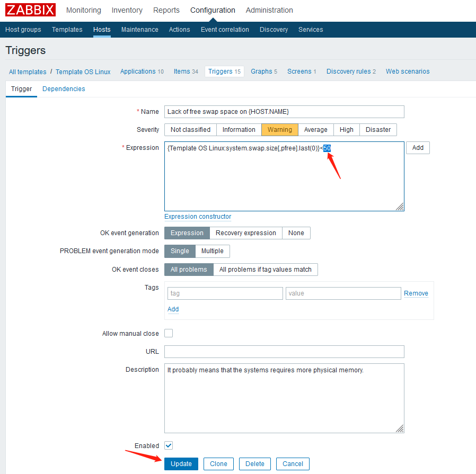Select Hosts in the submenu

pos(102,30)
